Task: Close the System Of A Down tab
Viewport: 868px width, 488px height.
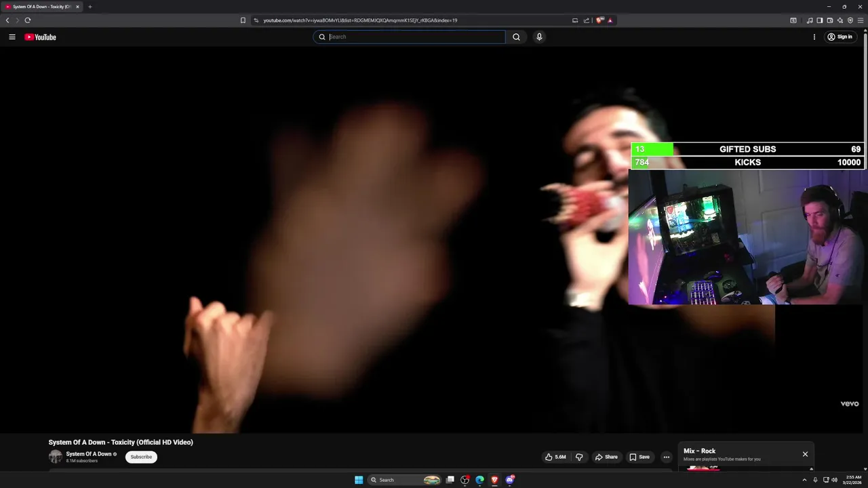Action: coord(77,7)
